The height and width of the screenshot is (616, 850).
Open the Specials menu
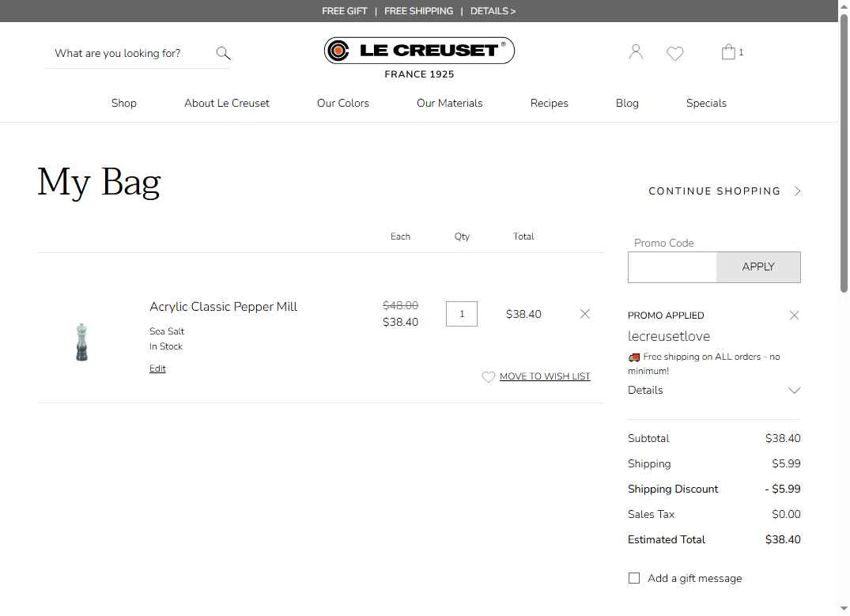click(x=706, y=103)
